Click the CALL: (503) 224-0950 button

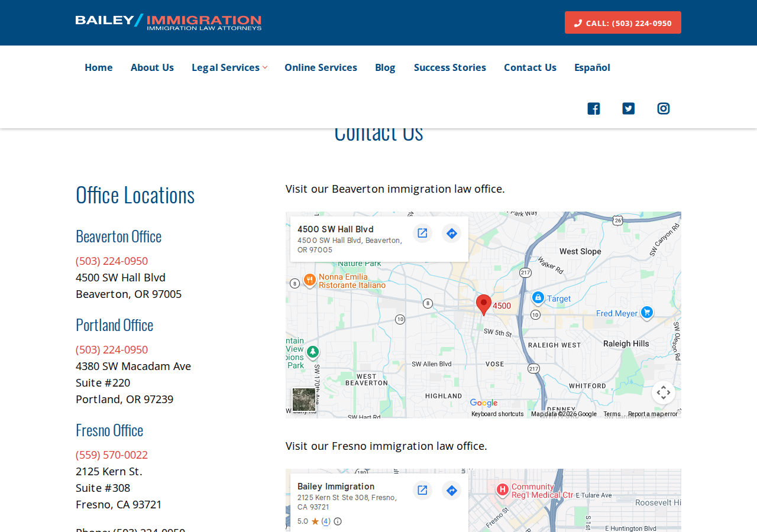[x=623, y=22]
